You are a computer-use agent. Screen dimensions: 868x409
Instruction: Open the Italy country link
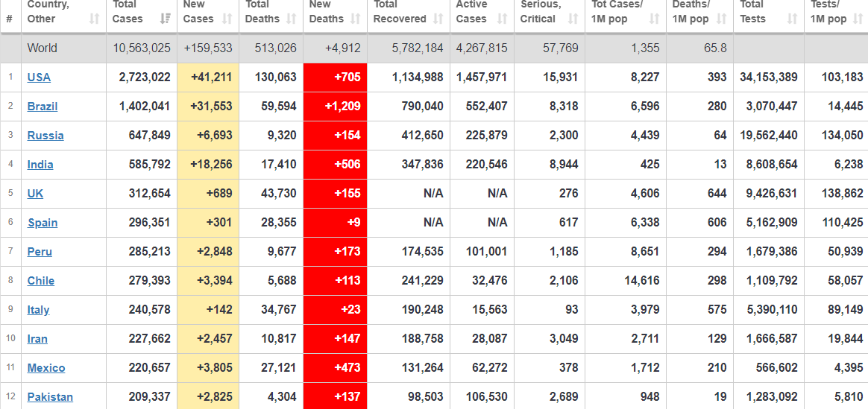38,309
